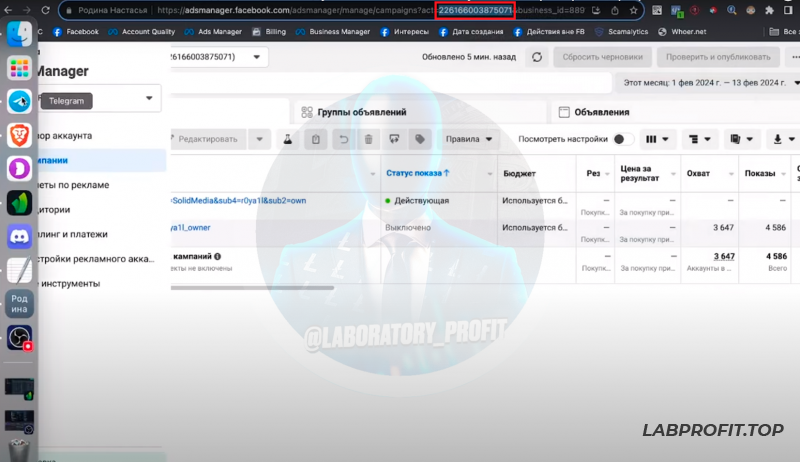
Task: Expand the export download dropdown
Action: tap(778, 139)
